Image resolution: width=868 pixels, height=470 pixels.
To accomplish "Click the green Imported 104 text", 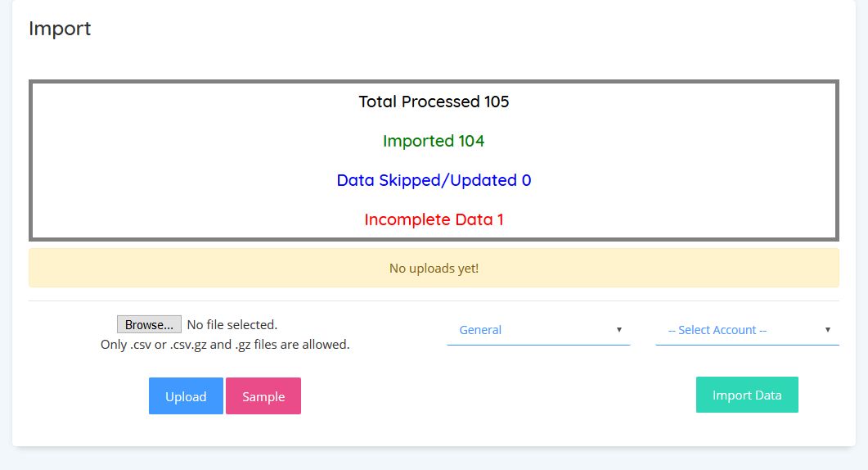I will click(x=434, y=141).
